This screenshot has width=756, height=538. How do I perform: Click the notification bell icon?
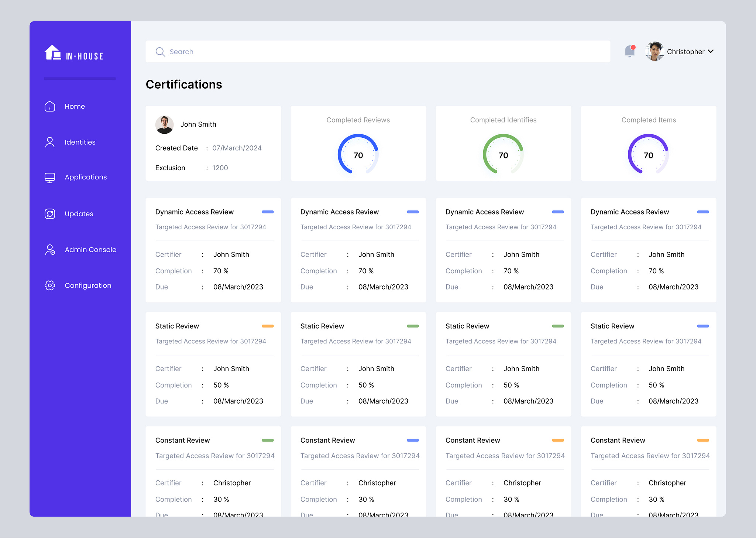[x=630, y=51]
